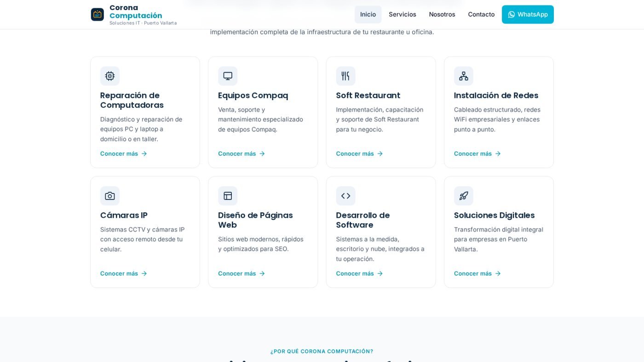Click the Soluciones IT · Puerto Vallarta tagline
The width and height of the screenshot is (644, 362).
coord(143,23)
